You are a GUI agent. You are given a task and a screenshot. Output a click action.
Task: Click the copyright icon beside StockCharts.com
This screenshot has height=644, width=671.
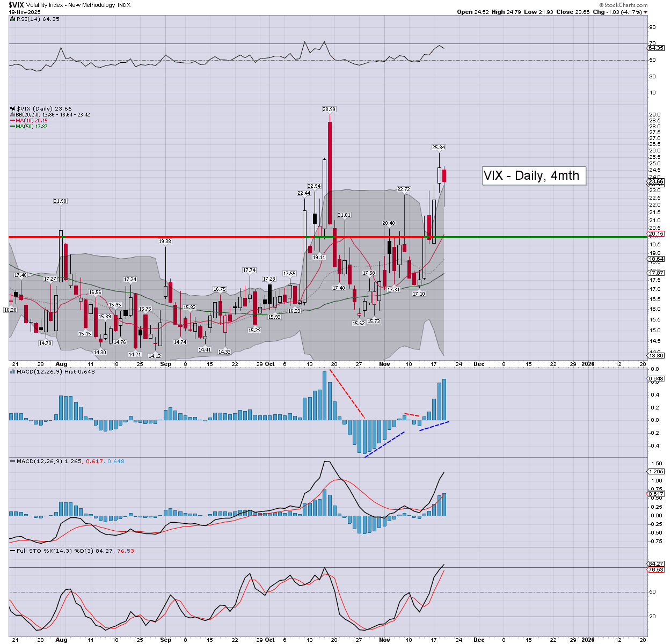pos(601,5)
